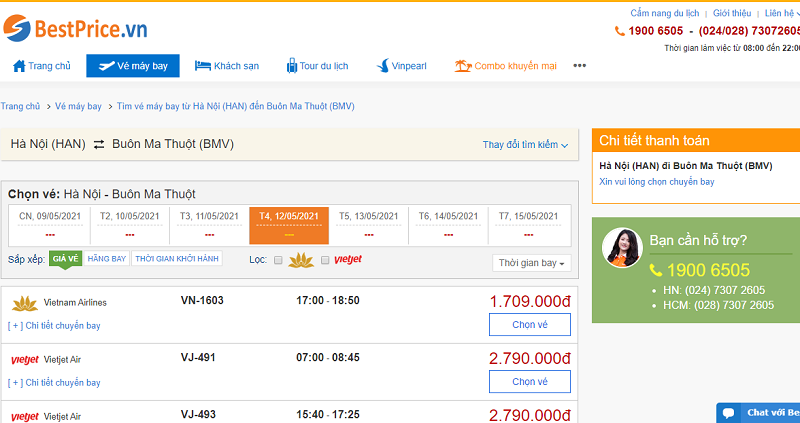800x423 pixels.
Task: Select date T5, 13/05/2021
Action: [369, 226]
